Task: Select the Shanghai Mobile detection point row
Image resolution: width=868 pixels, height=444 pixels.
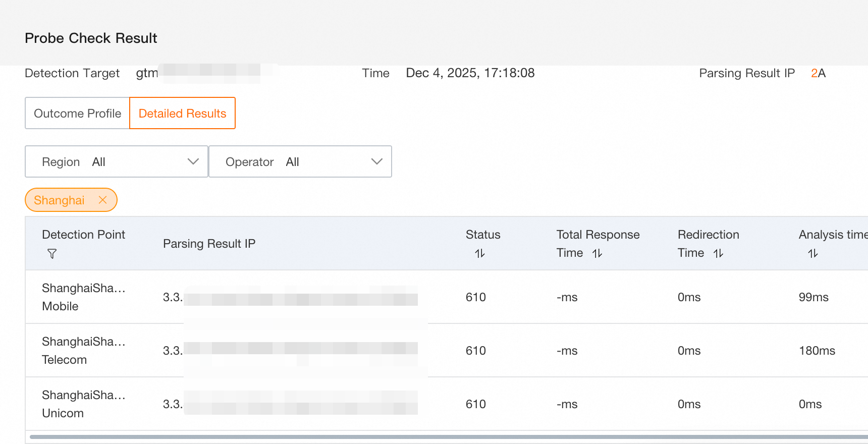Action: (84, 297)
